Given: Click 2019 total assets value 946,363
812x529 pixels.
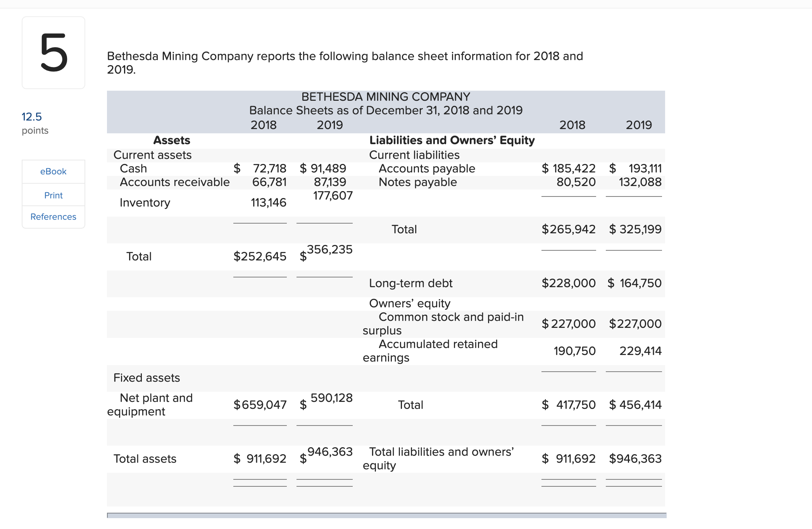Looking at the screenshot, I should point(329,452).
